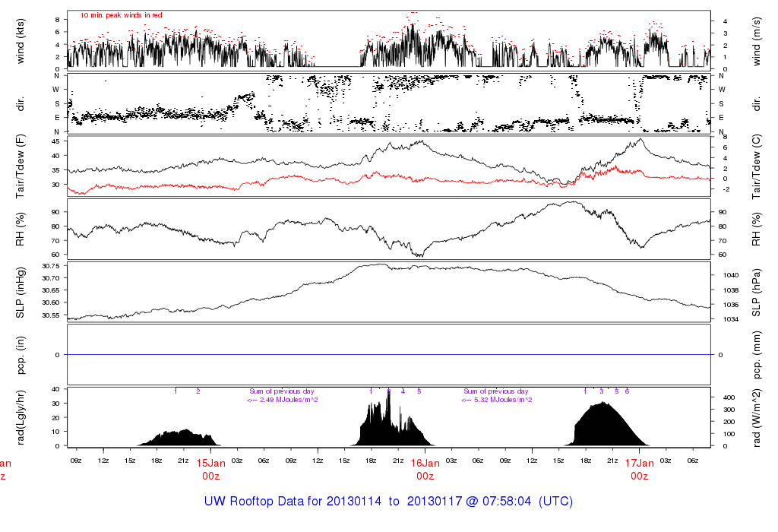Viewport: 778px width, 532px height.
Task: Click the 'rad (W/m^2)' right axis label
Action: click(757, 416)
